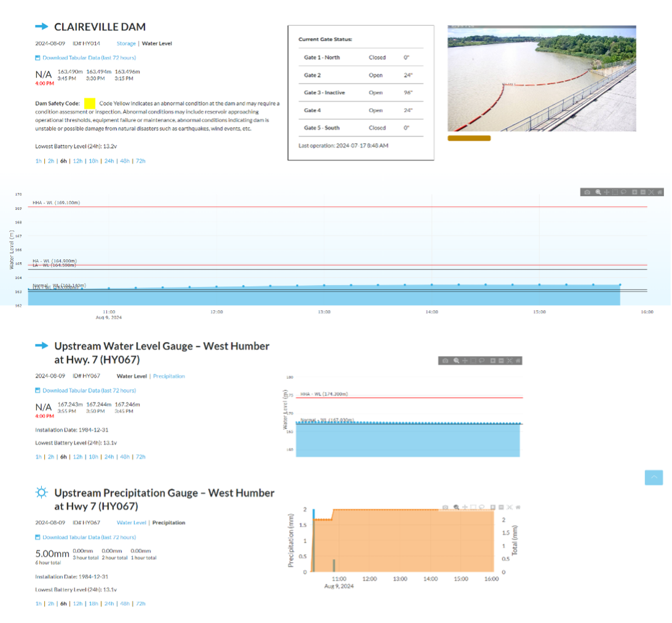
Task: Pick box select tool on precipitation chart toolbar
Action: tap(474, 507)
